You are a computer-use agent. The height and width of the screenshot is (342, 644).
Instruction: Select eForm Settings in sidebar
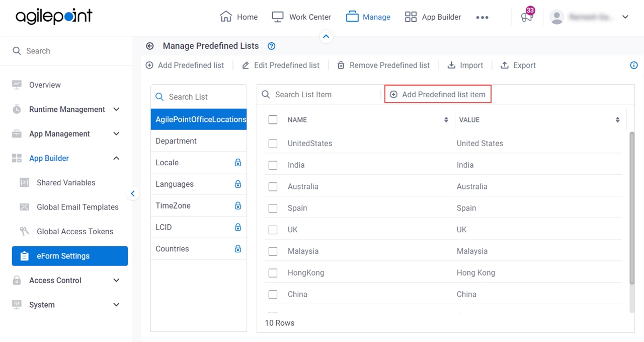(70, 256)
